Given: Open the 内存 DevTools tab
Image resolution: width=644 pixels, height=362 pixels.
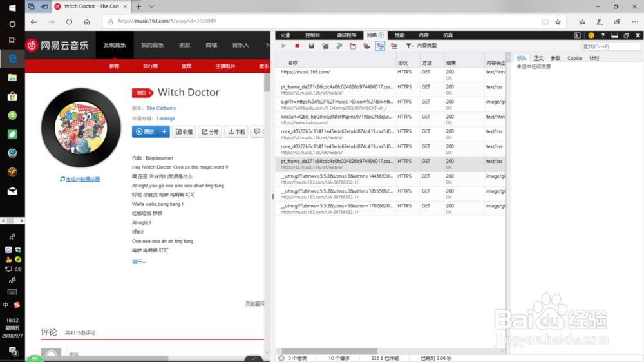Looking at the screenshot, I should point(424,35).
